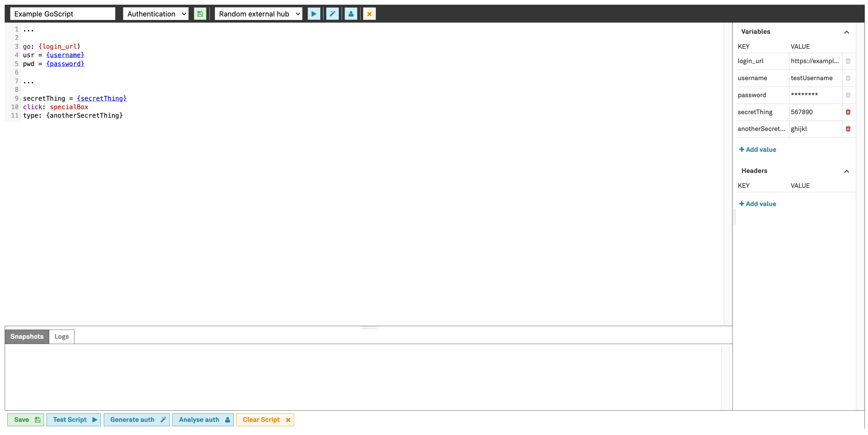The image size is (868, 435).
Task: Delete the login_url variable with its trash icon
Action: (x=848, y=61)
